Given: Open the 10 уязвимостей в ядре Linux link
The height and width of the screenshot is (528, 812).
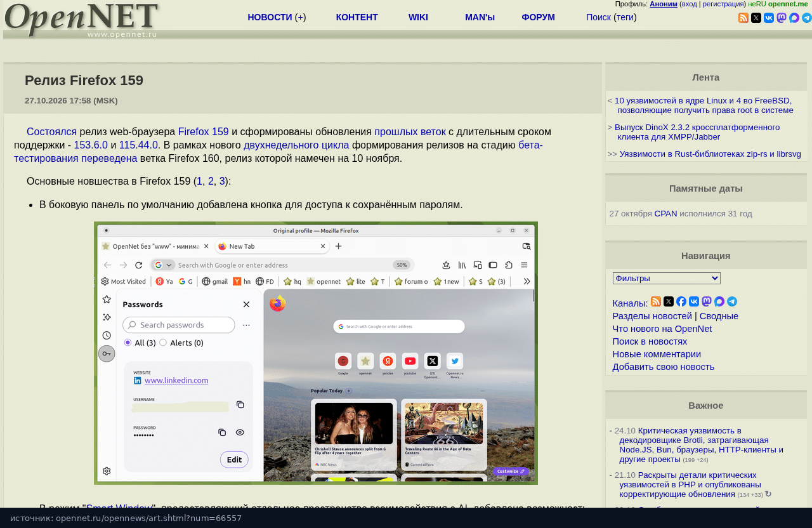Looking at the screenshot, I should (x=704, y=105).
